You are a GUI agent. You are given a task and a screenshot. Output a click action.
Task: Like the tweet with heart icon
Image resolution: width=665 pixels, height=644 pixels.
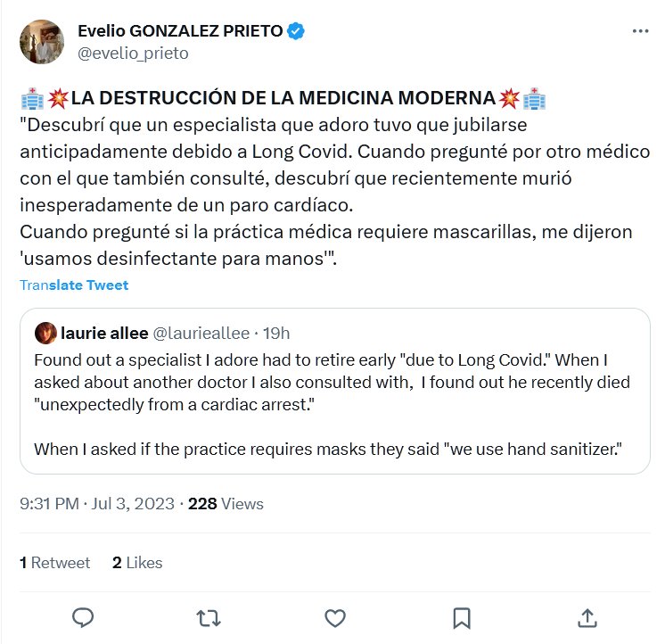[x=335, y=617]
